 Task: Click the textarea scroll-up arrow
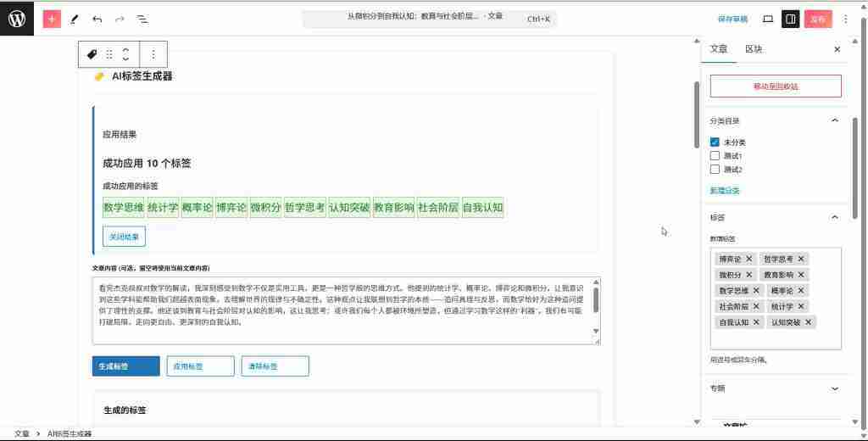click(596, 282)
